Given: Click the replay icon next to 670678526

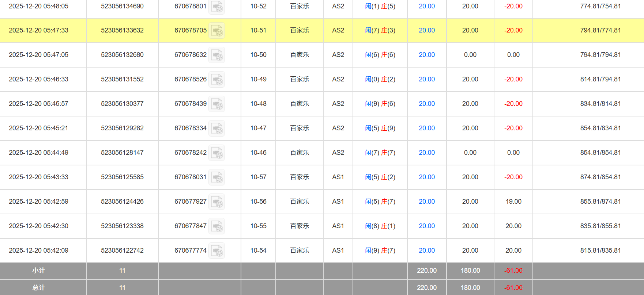Looking at the screenshot, I should tap(217, 80).
